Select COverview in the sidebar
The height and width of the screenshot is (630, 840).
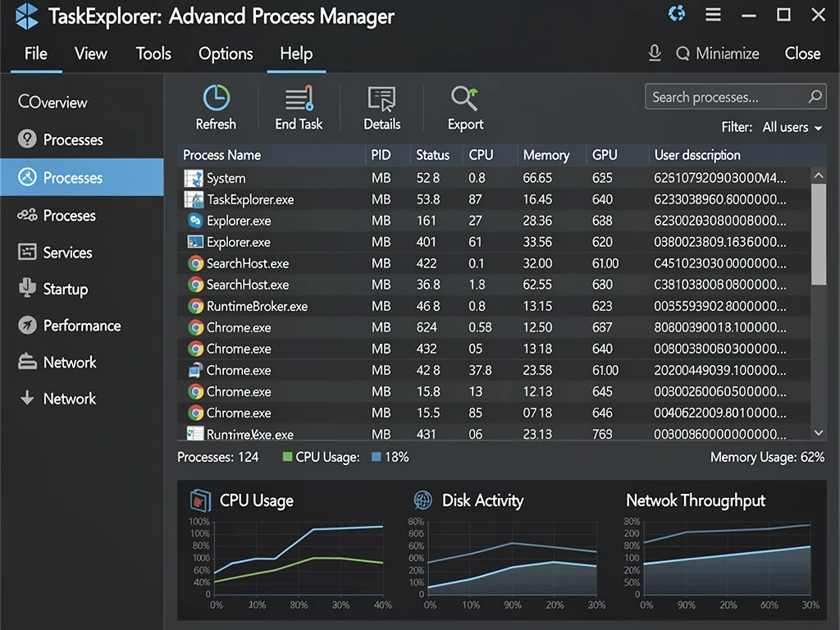click(x=52, y=103)
